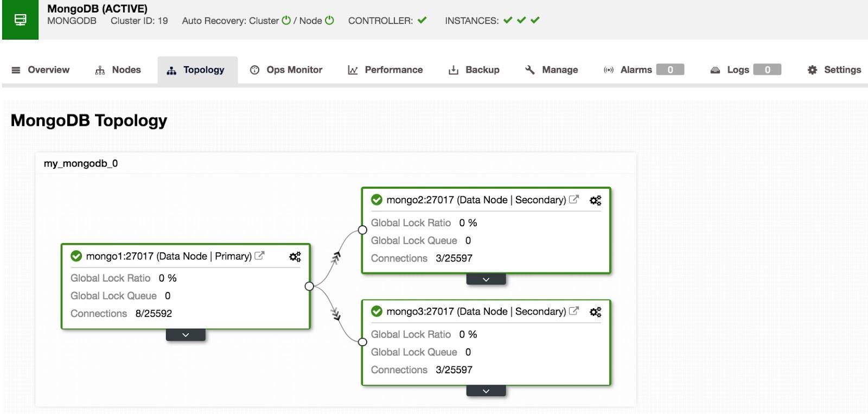Click replication arrow toward mongo3
Image resolution: width=868 pixels, height=414 pixels.
[336, 313]
